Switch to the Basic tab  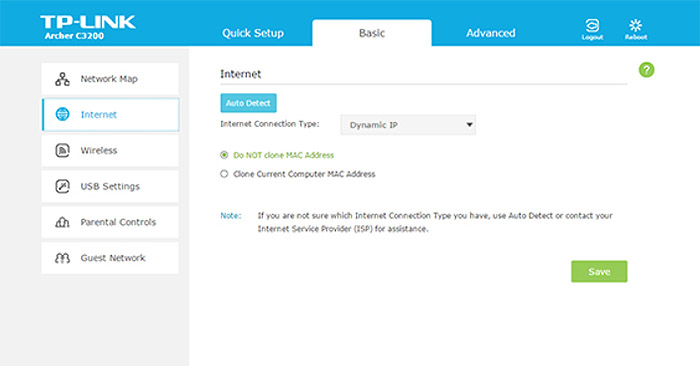pyautogui.click(x=372, y=33)
